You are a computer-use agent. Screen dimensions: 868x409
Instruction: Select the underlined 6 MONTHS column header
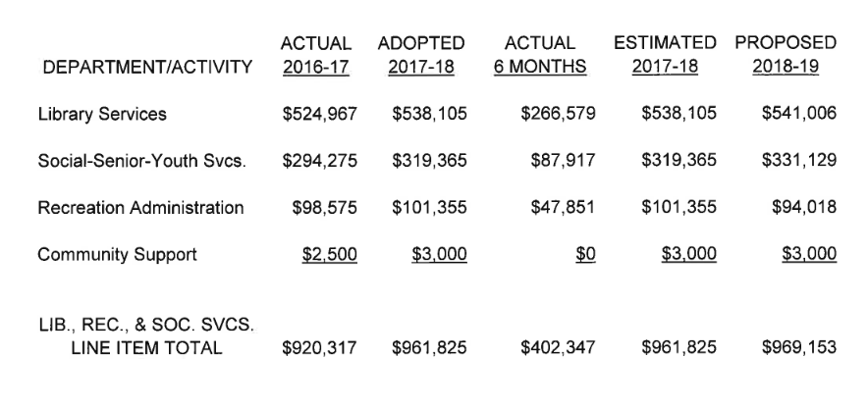[540, 67]
